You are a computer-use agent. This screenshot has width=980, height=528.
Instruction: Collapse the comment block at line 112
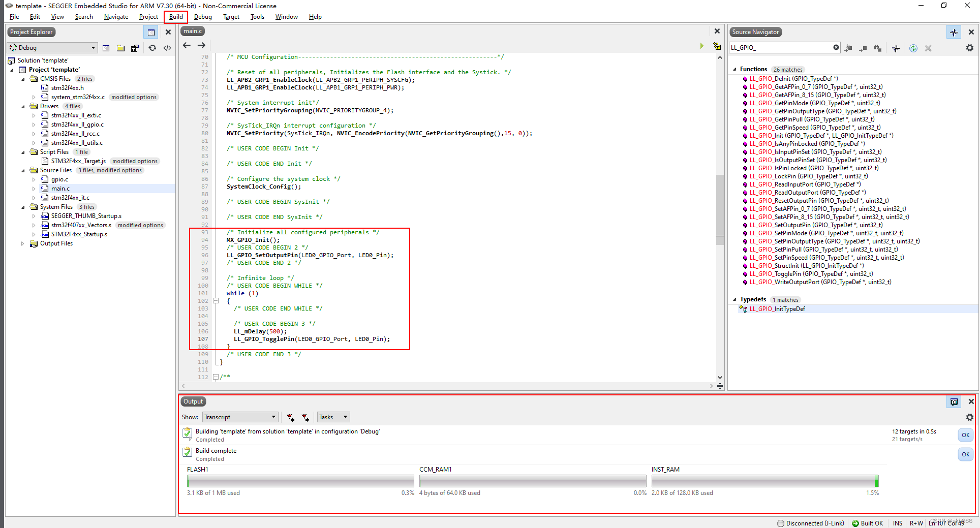click(216, 377)
